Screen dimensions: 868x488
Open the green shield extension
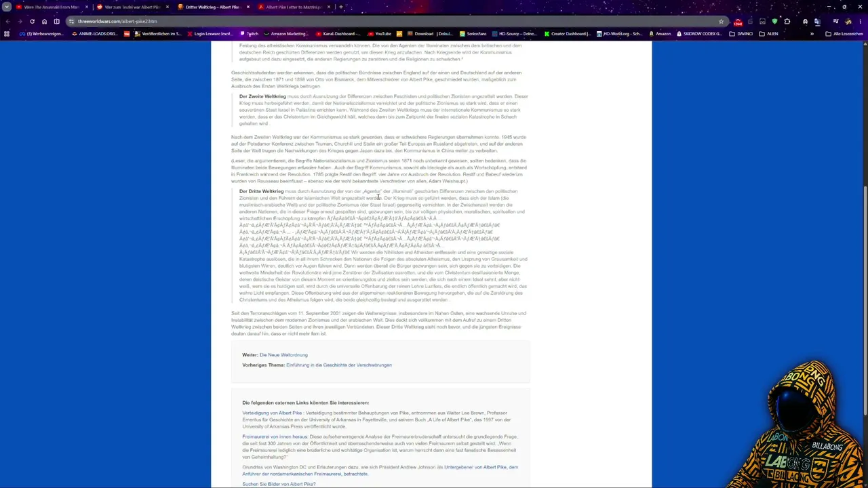774,21
